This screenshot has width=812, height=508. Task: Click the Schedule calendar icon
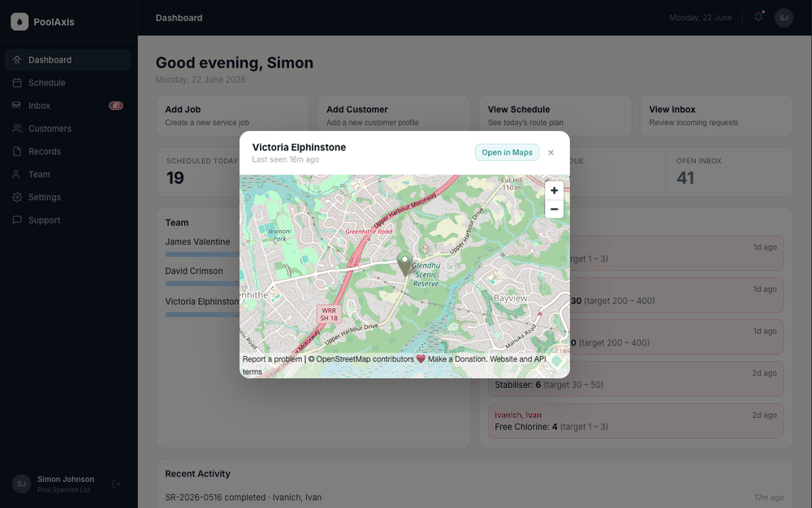17,82
